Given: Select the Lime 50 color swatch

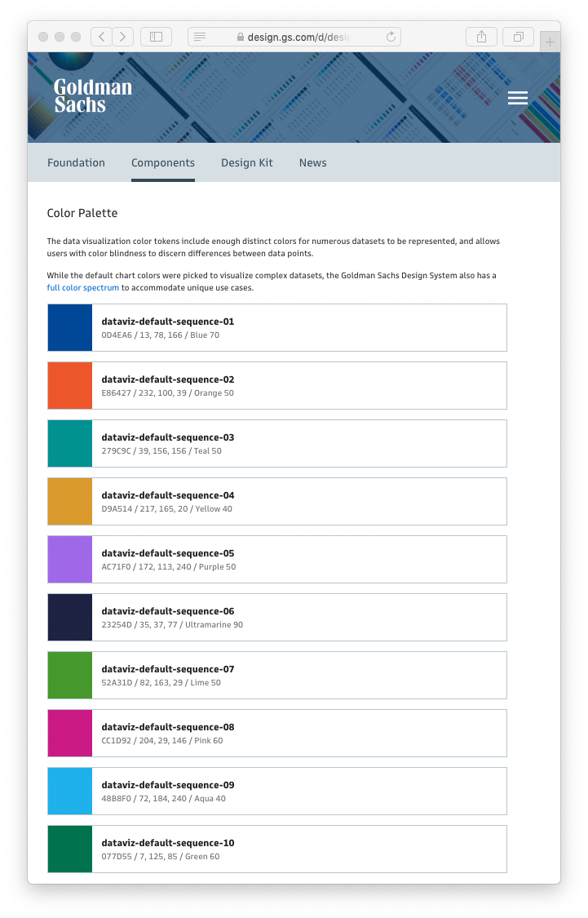Looking at the screenshot, I should 70,675.
